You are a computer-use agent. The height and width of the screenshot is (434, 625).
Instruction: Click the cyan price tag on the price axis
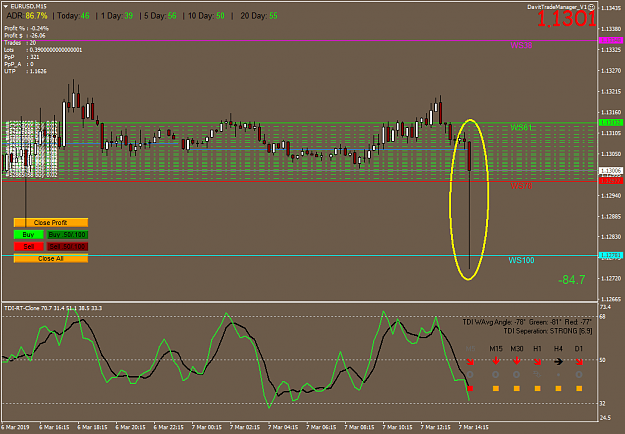click(x=611, y=255)
